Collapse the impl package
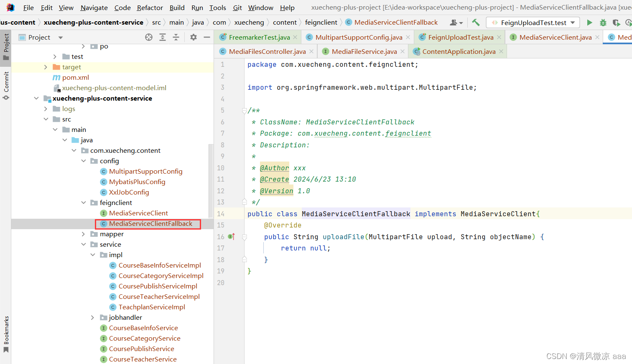The width and height of the screenshot is (632, 364). click(x=92, y=255)
